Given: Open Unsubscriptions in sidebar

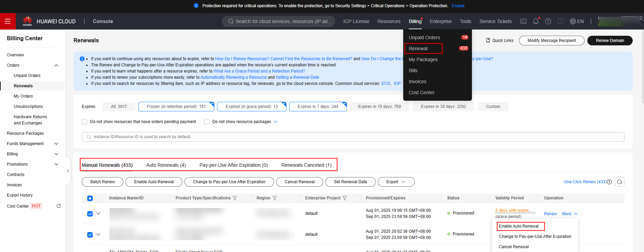Looking at the screenshot, I should pyautogui.click(x=29, y=107).
